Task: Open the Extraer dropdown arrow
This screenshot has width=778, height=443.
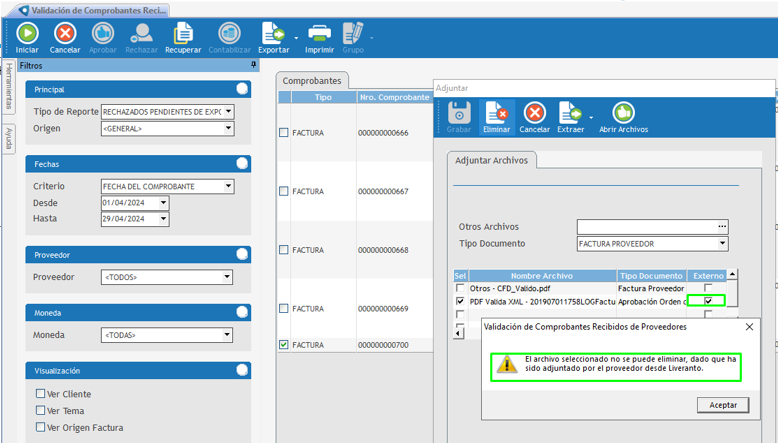Action: pyautogui.click(x=591, y=118)
